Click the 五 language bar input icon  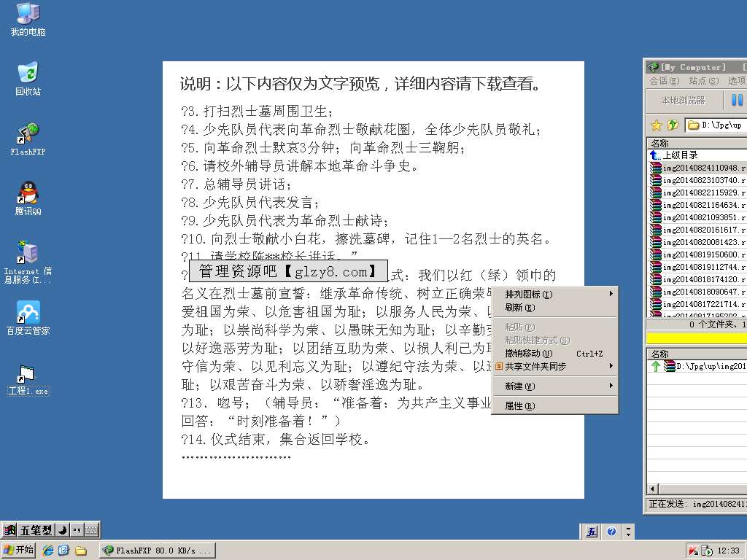click(592, 532)
